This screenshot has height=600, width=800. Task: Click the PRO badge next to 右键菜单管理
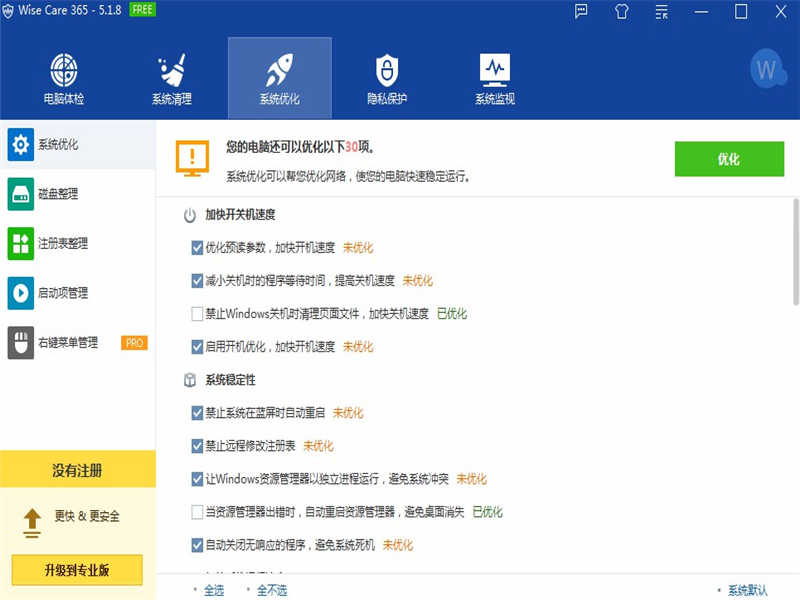pyautogui.click(x=134, y=342)
